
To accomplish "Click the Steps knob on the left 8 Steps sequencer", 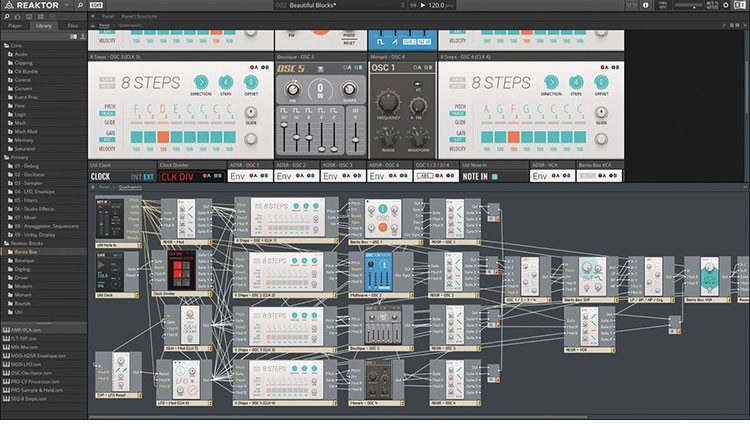I will (x=226, y=82).
